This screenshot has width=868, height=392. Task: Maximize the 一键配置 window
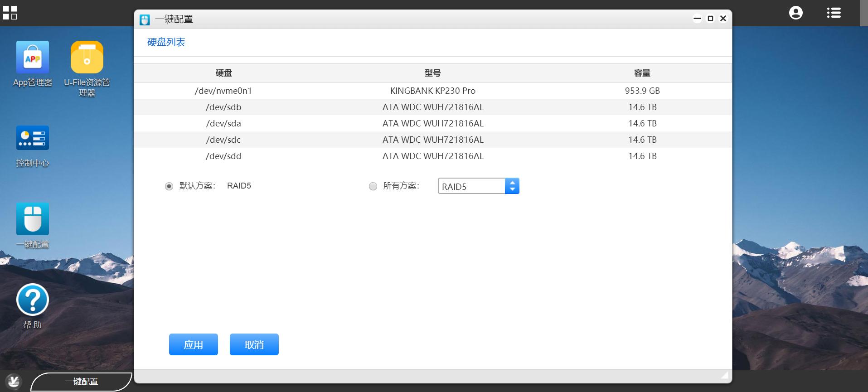click(711, 19)
